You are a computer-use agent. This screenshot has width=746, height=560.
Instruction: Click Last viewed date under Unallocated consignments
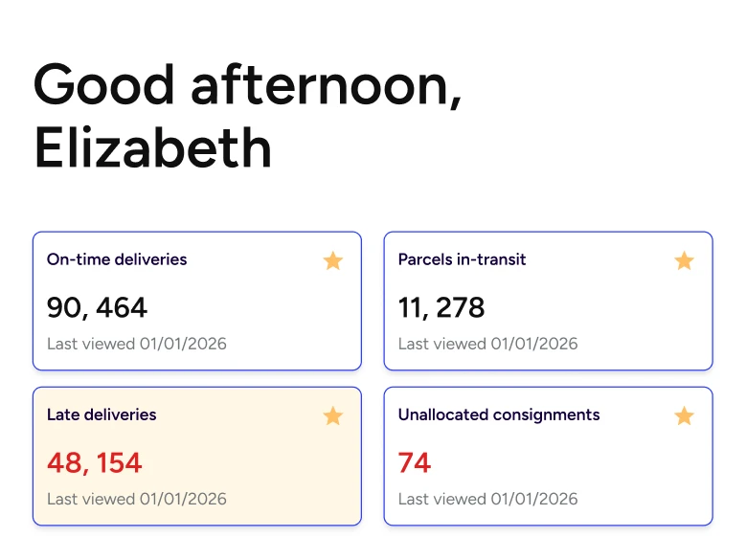coord(488,499)
